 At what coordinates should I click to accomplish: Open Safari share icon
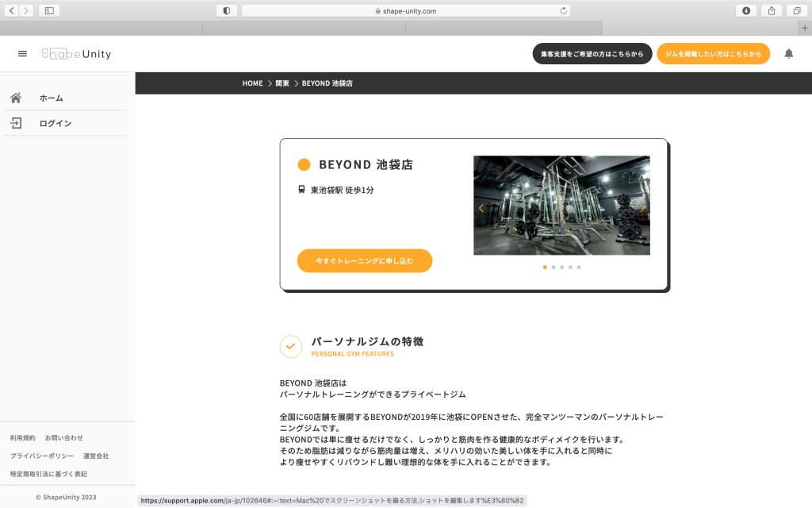coord(772,10)
